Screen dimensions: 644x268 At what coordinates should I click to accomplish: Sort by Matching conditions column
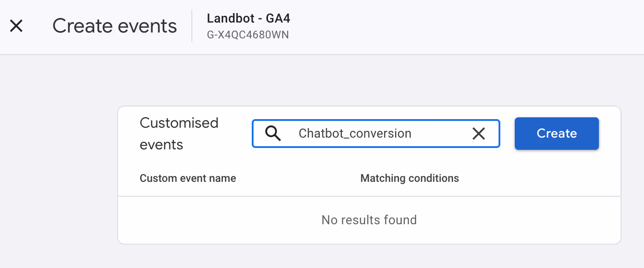pos(409,178)
